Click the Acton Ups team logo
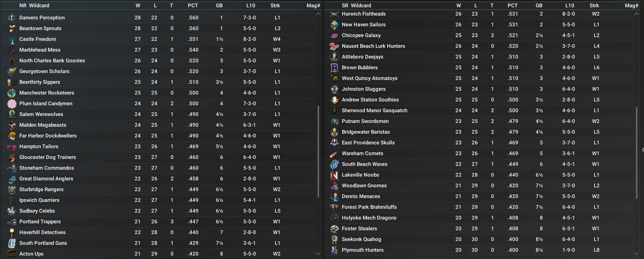The width and height of the screenshot is (644, 259). [12, 254]
